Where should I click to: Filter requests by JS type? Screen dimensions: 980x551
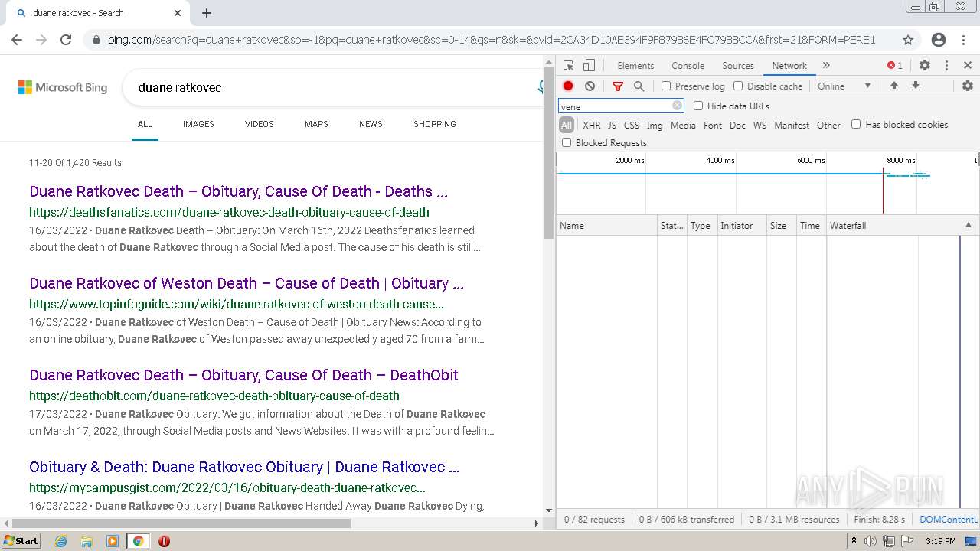point(612,126)
